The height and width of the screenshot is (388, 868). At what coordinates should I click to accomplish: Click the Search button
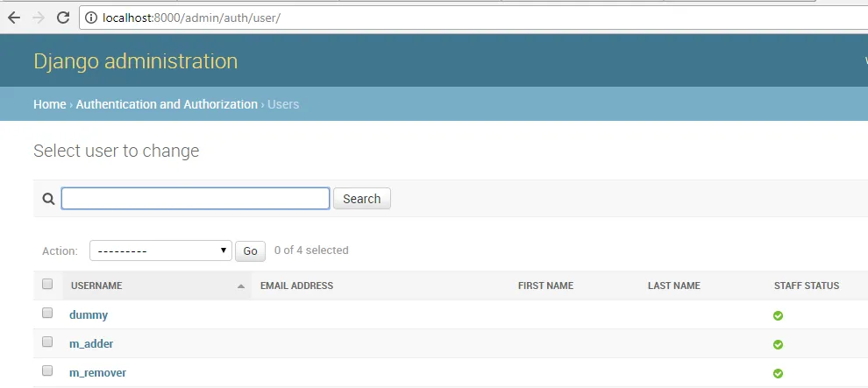[362, 199]
